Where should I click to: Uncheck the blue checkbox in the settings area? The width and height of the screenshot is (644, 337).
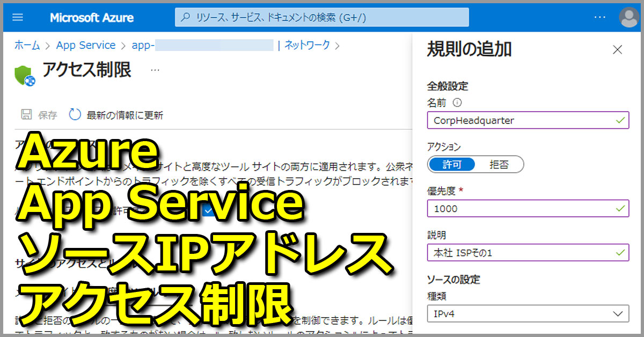tap(208, 211)
